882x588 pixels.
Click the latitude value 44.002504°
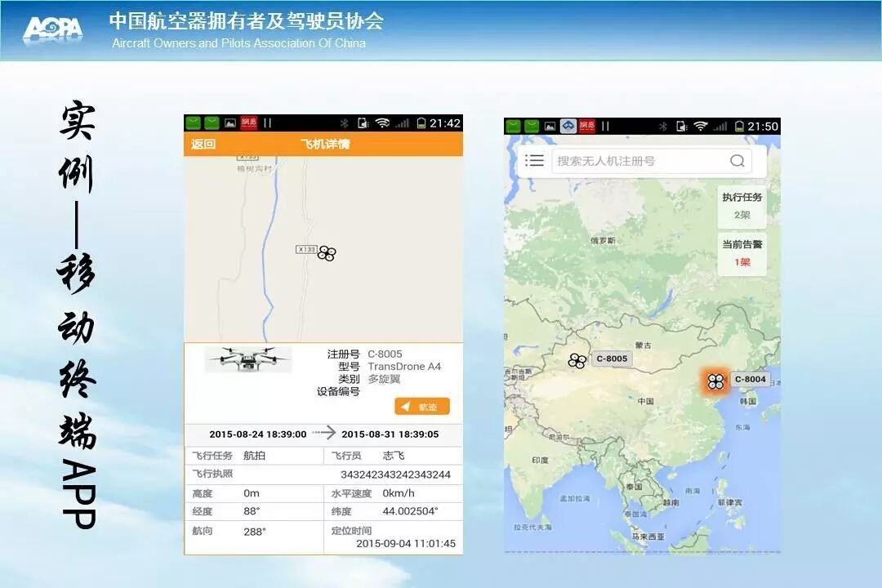tap(410, 511)
